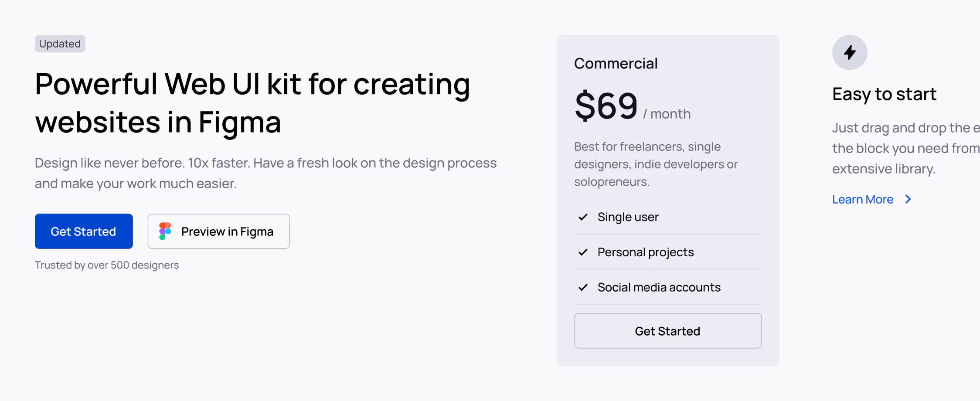Click the Best for freelancers description
Image resolution: width=980 pixels, height=401 pixels.
click(656, 164)
